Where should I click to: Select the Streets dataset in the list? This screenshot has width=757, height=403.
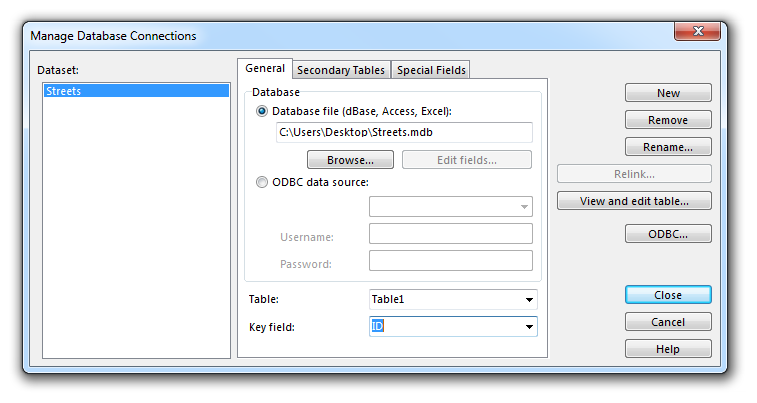pos(136,91)
